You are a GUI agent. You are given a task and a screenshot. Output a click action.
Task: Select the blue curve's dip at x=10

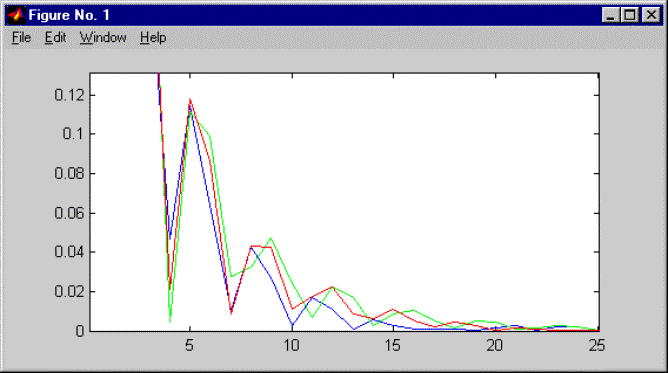[292, 325]
